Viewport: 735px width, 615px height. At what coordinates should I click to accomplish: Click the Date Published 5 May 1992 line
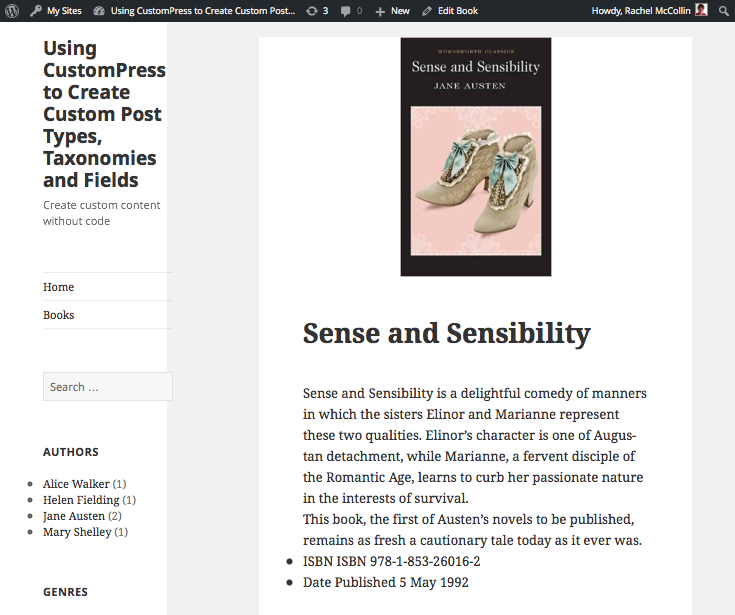click(x=385, y=582)
